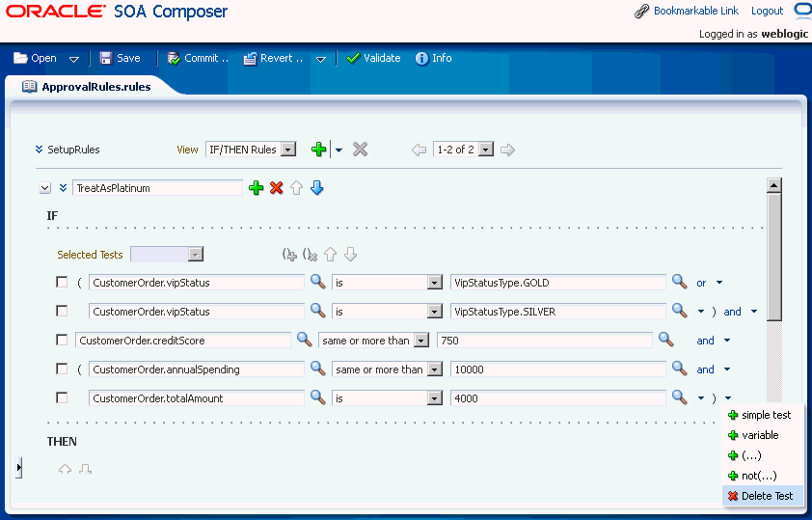Open magnifier search for GOLD row vipStatus operand

tap(317, 282)
